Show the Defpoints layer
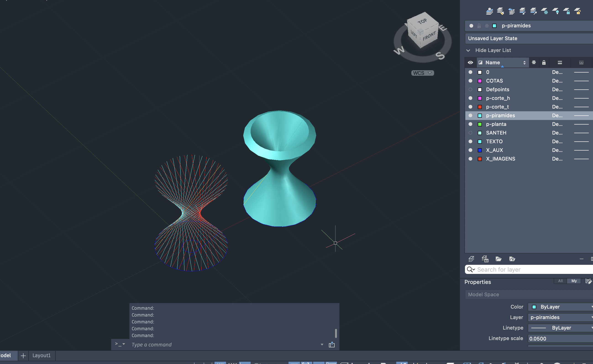 (470, 89)
